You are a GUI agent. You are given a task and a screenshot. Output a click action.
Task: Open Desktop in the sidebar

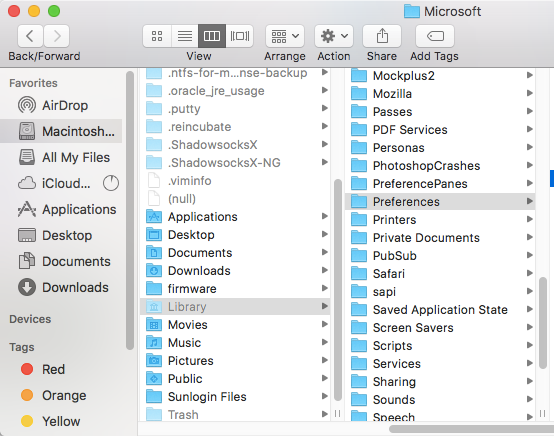[x=61, y=235]
